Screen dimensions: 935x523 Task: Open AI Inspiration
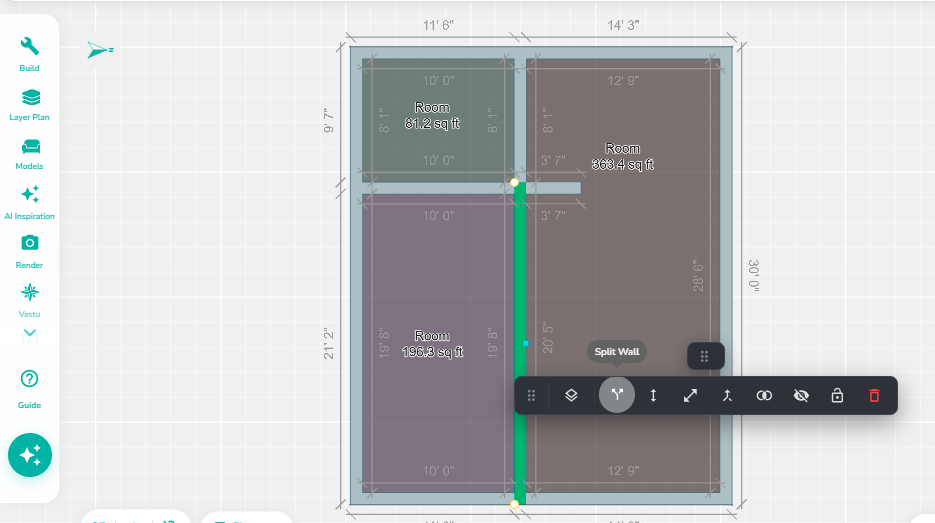click(29, 203)
